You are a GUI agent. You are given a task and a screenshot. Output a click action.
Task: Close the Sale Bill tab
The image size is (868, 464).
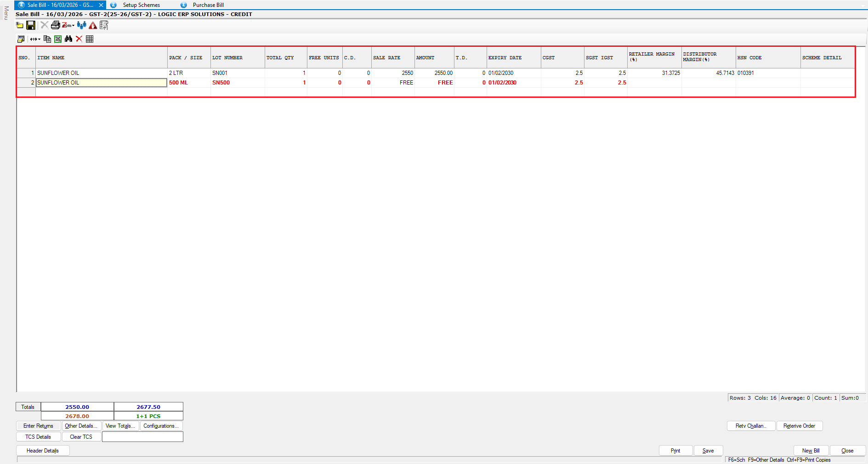pos(101,5)
